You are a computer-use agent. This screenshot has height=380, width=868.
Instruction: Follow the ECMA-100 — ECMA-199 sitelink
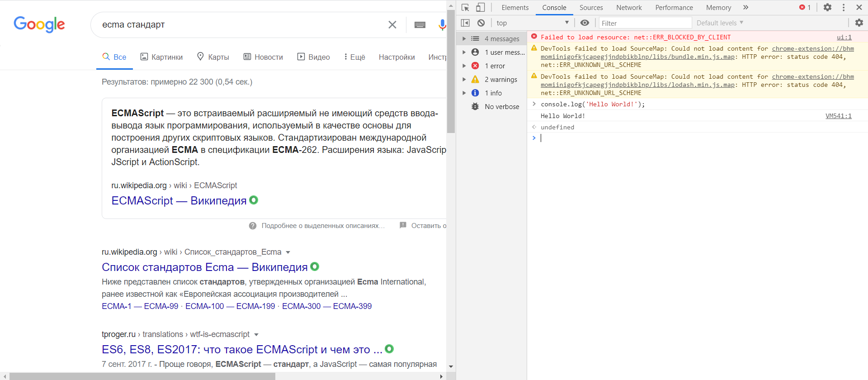(230, 306)
